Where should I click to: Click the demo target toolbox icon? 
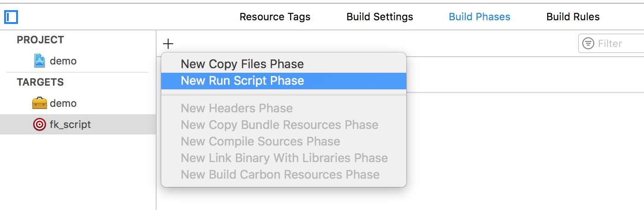tap(40, 103)
